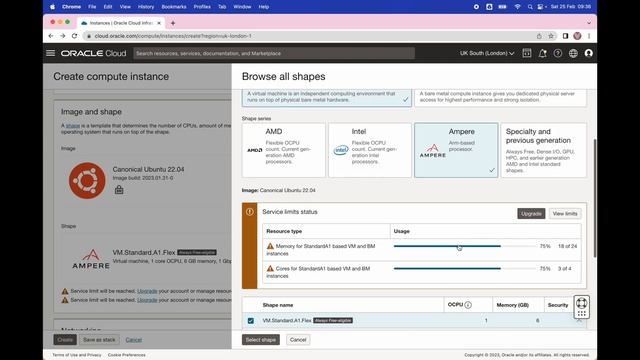
Task: Click the browser back arrow
Action: pos(51,36)
